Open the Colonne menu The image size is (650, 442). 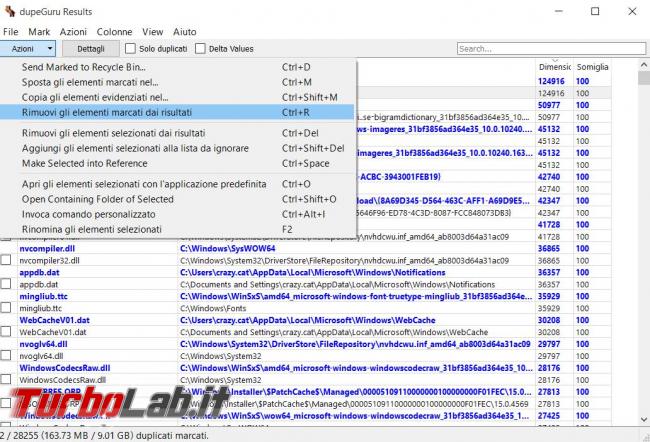coord(114,32)
